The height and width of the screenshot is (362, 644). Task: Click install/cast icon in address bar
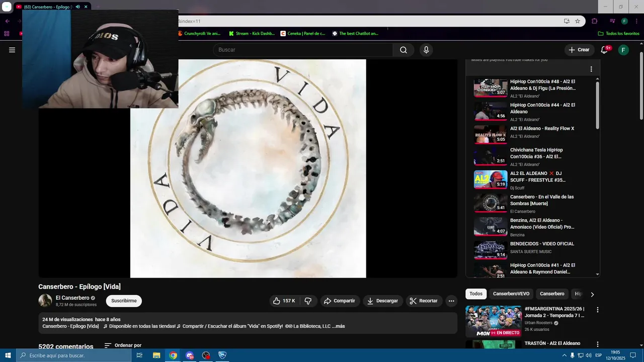(567, 21)
